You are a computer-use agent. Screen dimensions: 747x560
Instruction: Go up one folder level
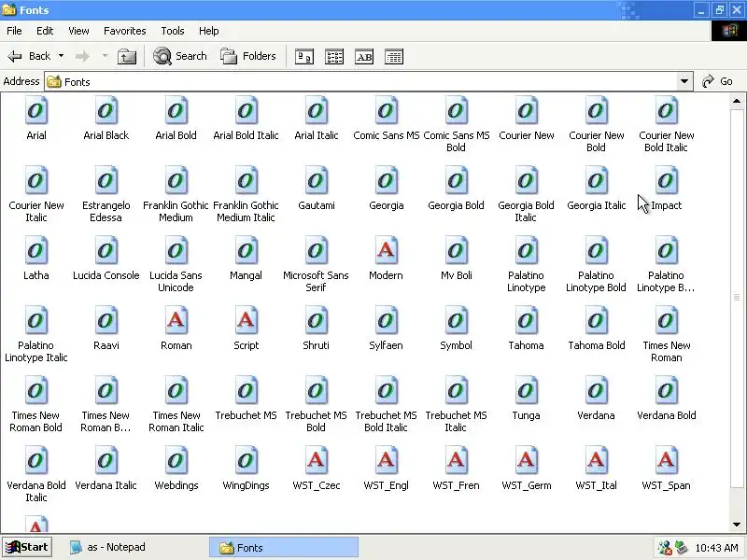127,57
